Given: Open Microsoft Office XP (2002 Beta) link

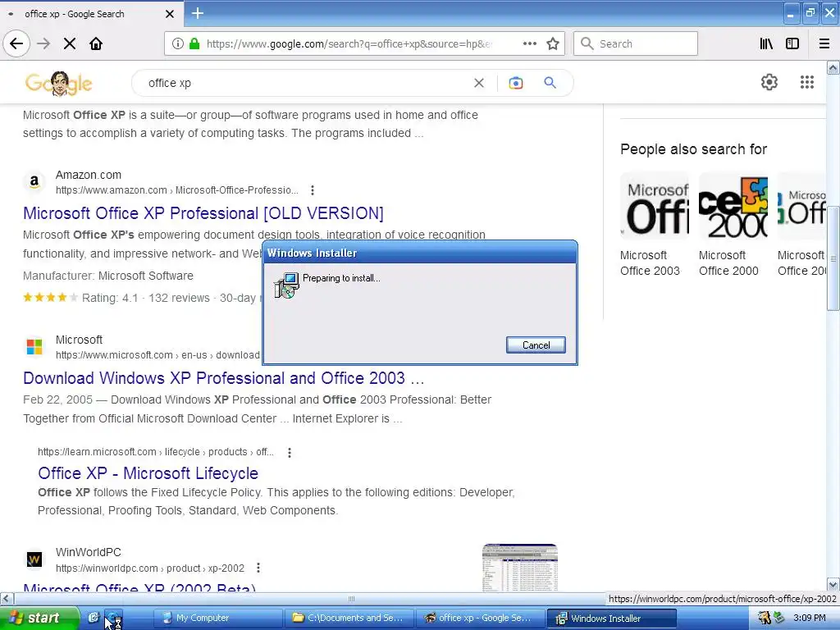Looking at the screenshot, I should 139,587.
